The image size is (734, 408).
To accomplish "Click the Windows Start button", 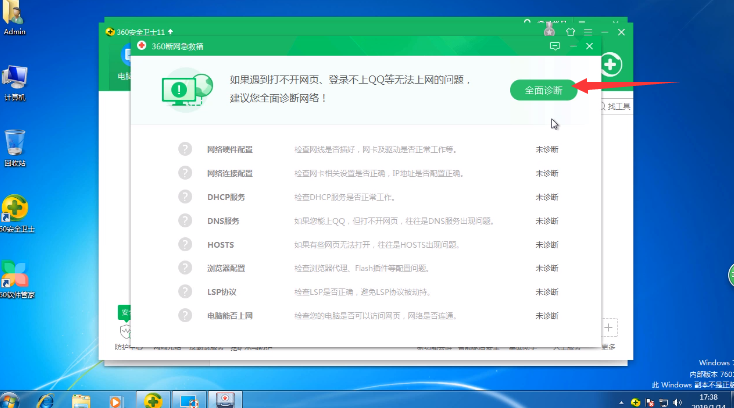I will (12, 399).
